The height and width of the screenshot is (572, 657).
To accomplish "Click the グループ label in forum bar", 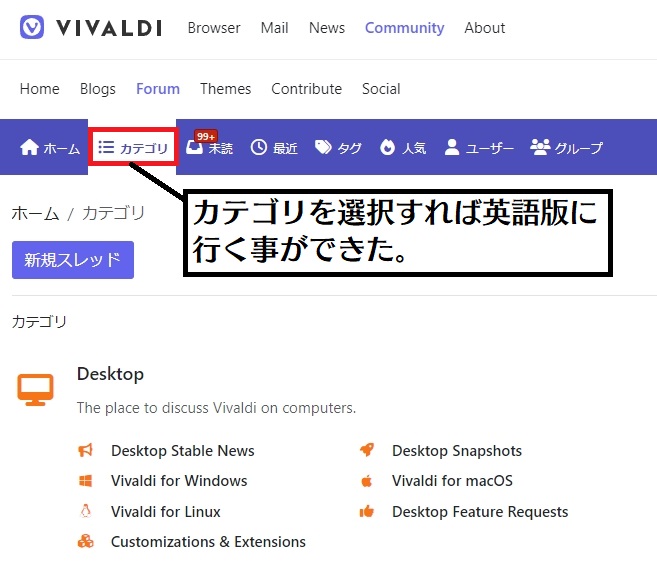I will 579,148.
